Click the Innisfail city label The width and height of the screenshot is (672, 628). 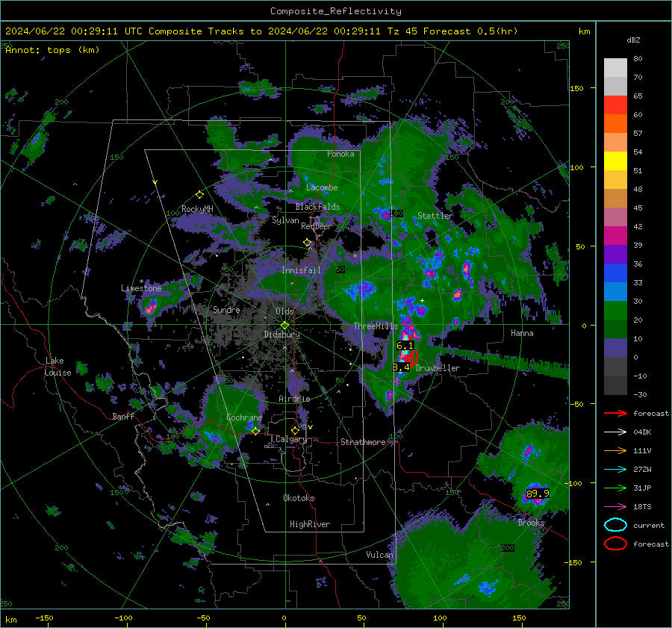301,270
